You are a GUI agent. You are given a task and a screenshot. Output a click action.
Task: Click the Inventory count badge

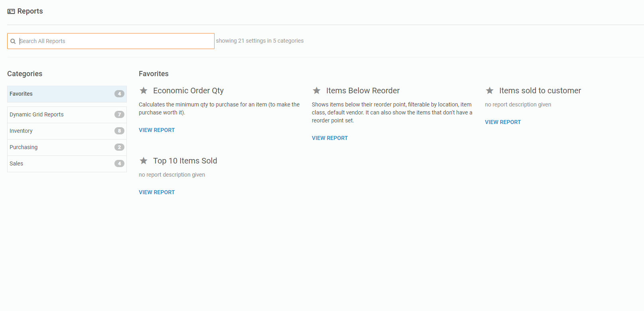(x=119, y=131)
